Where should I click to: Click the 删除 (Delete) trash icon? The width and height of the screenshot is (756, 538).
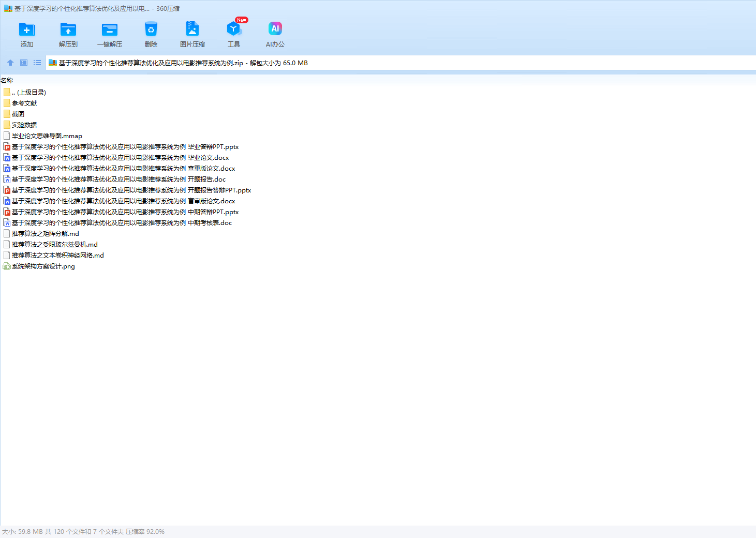[x=151, y=30]
